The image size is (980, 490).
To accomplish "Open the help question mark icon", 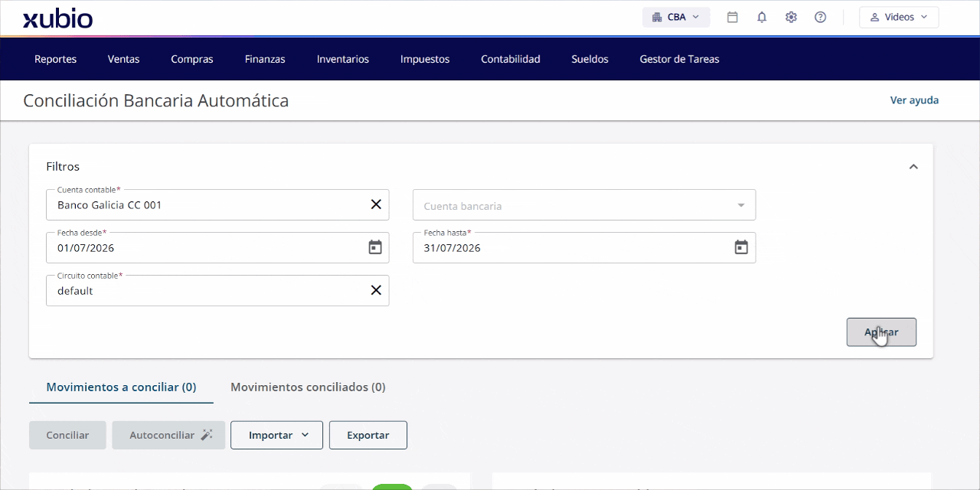I will tap(820, 17).
